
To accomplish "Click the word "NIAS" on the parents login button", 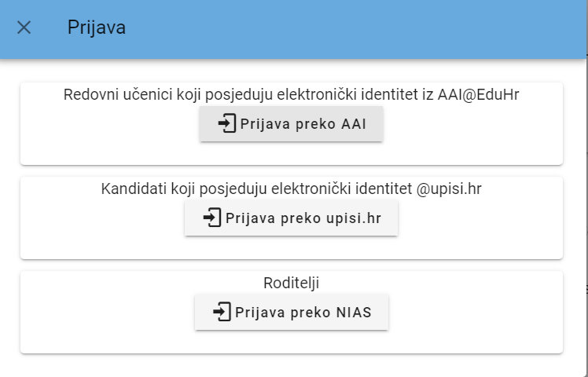I will [x=351, y=313].
